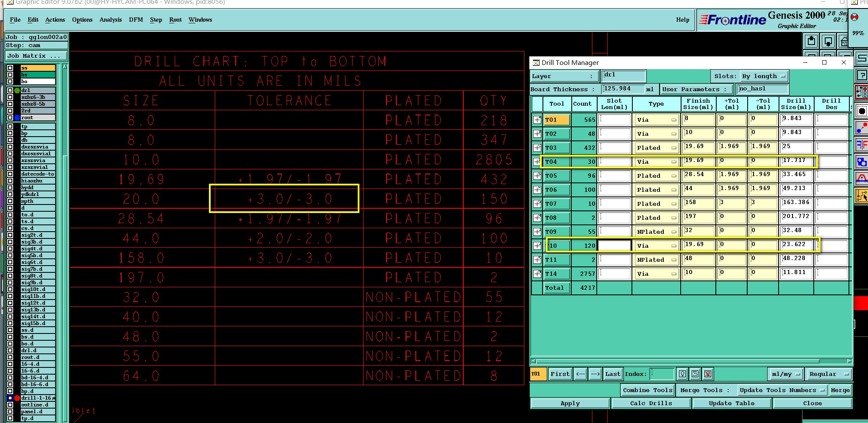The image size is (868, 423).
Task: Open the Type dropdown for tool T09
Action: tap(656, 232)
